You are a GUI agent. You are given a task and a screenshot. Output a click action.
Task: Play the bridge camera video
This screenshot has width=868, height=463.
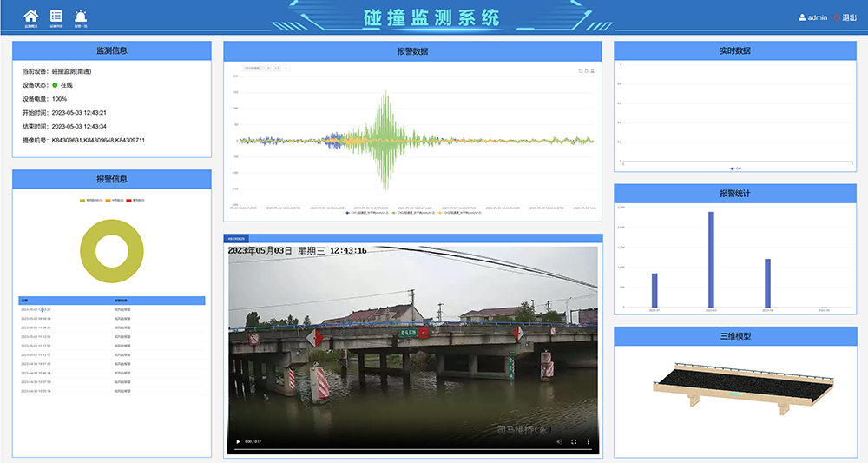tap(238, 442)
